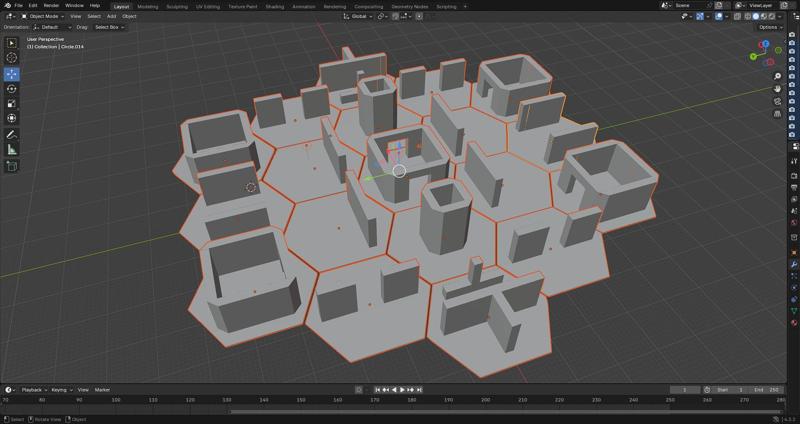Switch perspective/orthographic grid icon
Viewport: 800px width, 424px height.
click(777, 114)
